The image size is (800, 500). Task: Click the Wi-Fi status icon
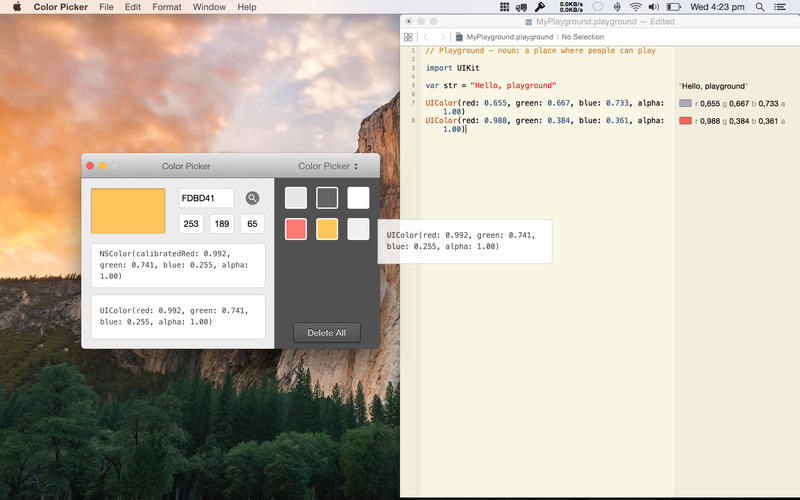(635, 7)
